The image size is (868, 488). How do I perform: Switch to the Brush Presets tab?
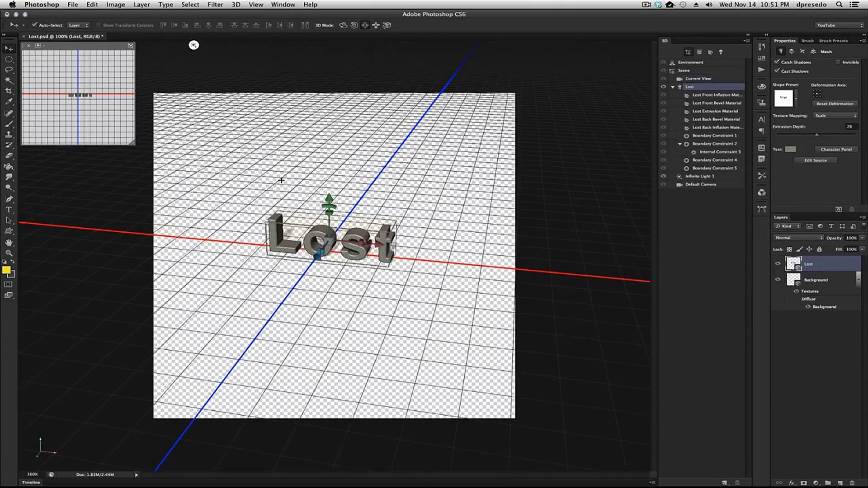point(833,41)
